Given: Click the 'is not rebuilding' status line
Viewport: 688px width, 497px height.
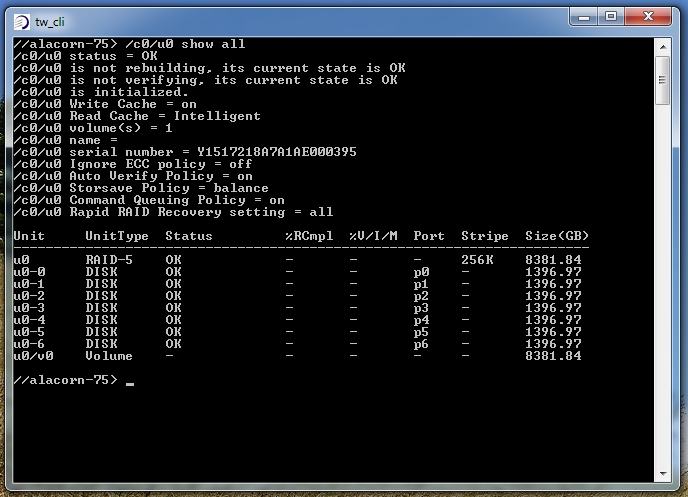Looking at the screenshot, I should pyautogui.click(x=209, y=68).
